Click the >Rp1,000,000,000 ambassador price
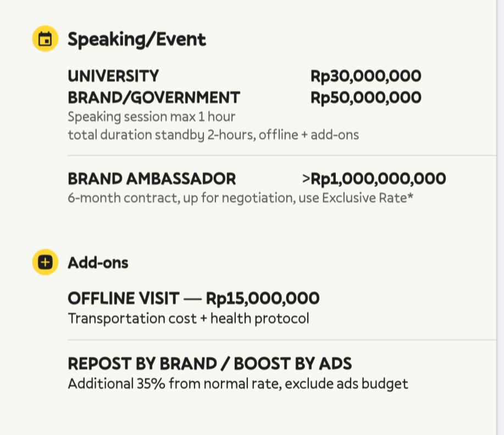Image resolution: width=504 pixels, height=435 pixels. (x=374, y=179)
